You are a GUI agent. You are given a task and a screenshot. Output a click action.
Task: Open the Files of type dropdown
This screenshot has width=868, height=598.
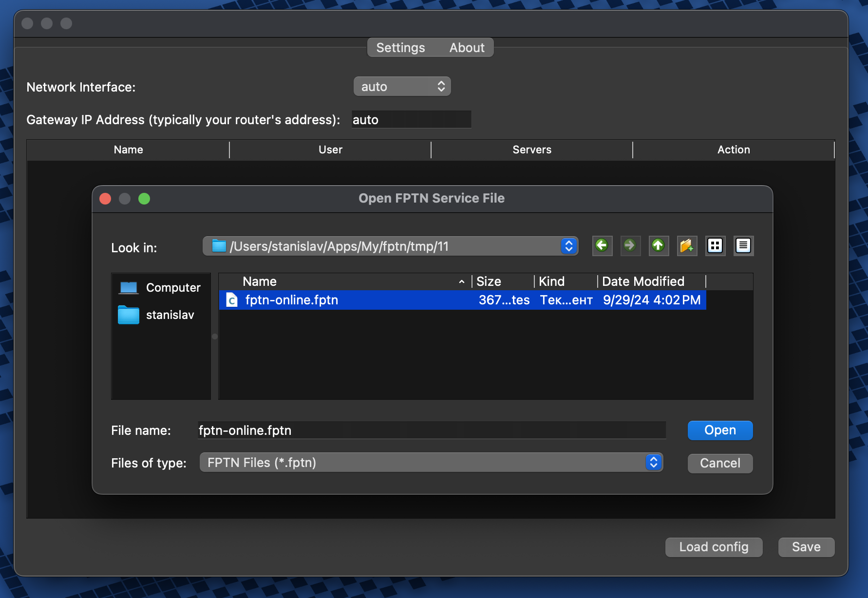point(431,463)
